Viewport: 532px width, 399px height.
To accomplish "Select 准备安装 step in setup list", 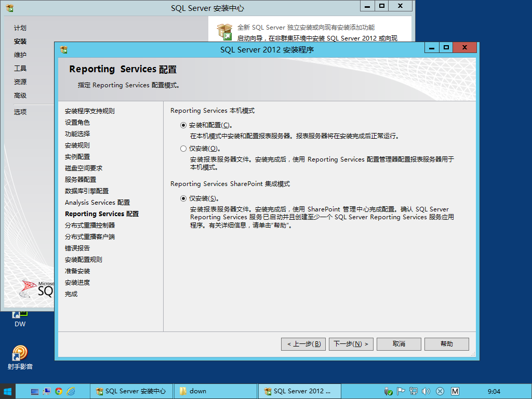I will point(77,271).
